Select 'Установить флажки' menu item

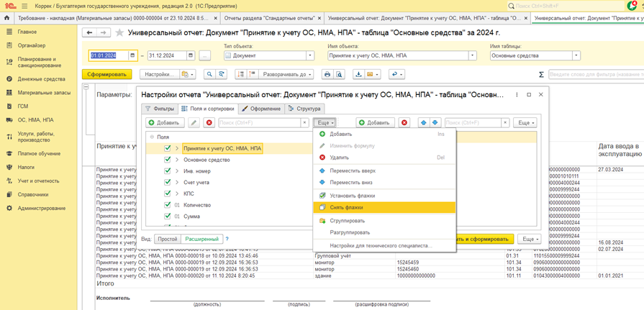point(384,196)
